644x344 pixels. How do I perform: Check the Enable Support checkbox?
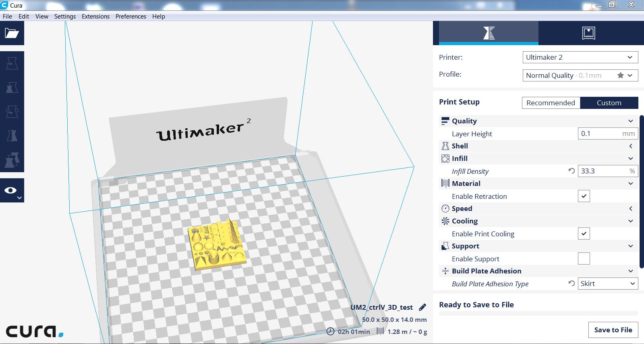[584, 259]
